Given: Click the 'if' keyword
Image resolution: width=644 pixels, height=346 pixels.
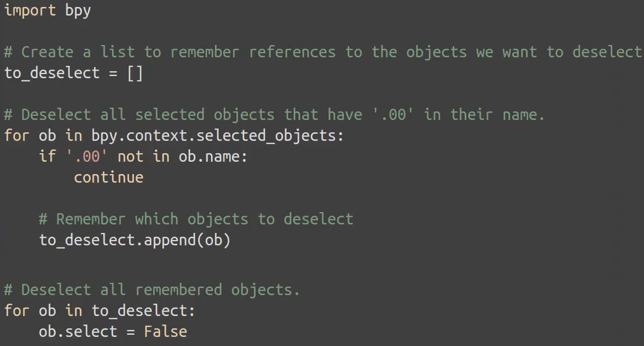Looking at the screenshot, I should click(48, 156).
